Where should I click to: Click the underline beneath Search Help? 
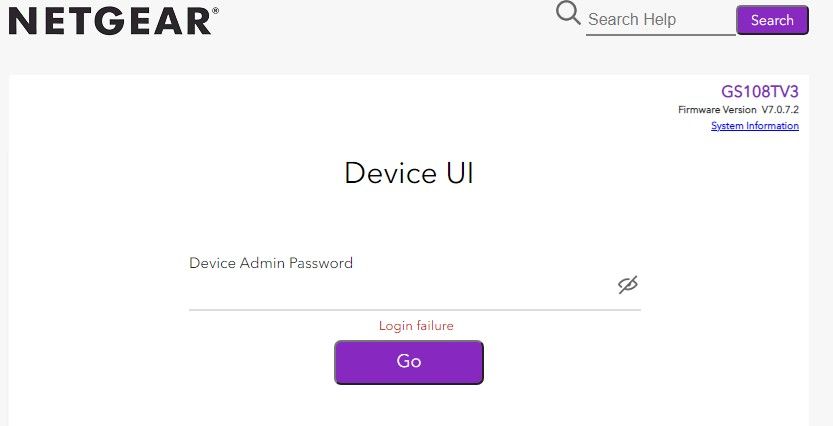click(660, 34)
